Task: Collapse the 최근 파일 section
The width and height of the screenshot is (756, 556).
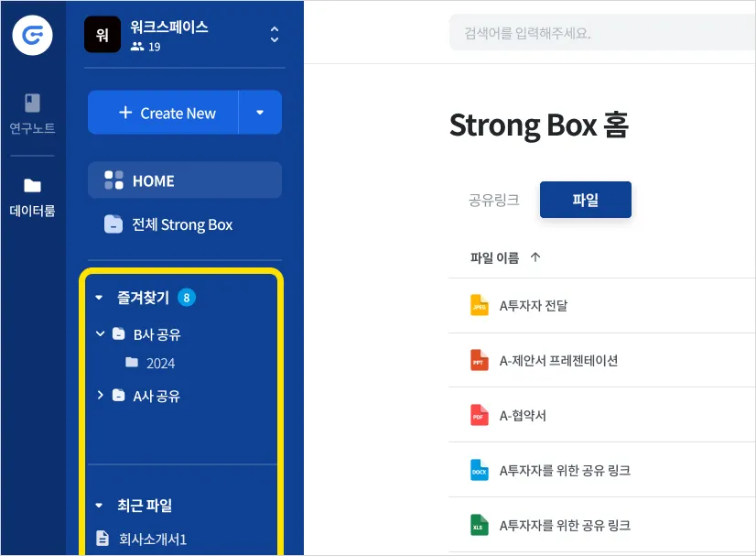Action: tap(99, 505)
